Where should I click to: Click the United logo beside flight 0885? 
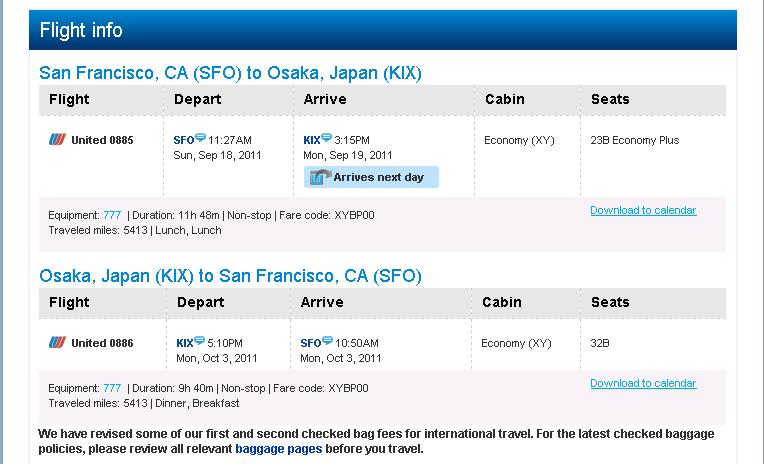tap(57, 140)
